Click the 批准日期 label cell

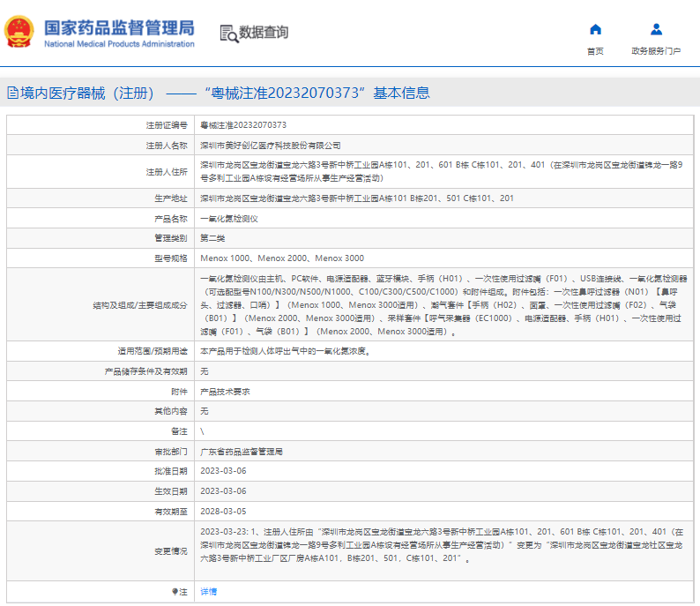coord(101,471)
